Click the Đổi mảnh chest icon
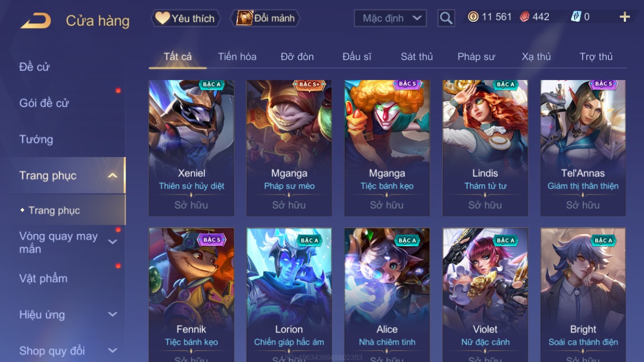This screenshot has width=644, height=362. pyautogui.click(x=244, y=18)
